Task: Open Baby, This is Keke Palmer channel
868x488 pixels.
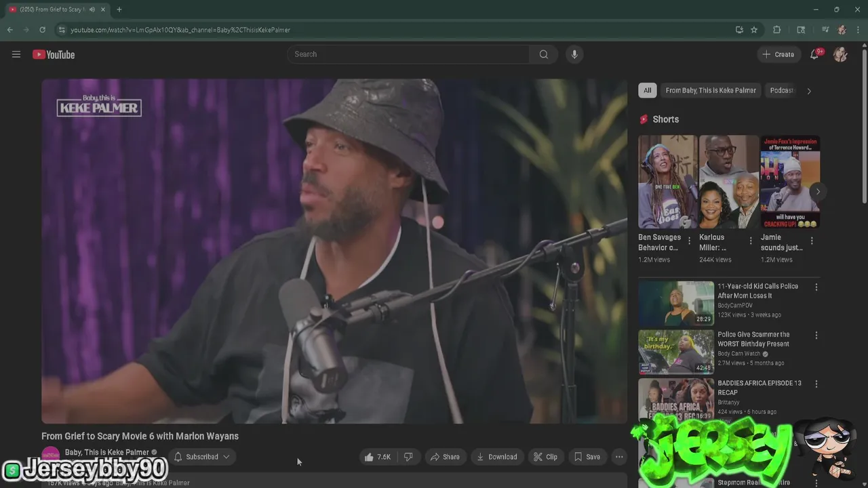Action: click(x=107, y=452)
